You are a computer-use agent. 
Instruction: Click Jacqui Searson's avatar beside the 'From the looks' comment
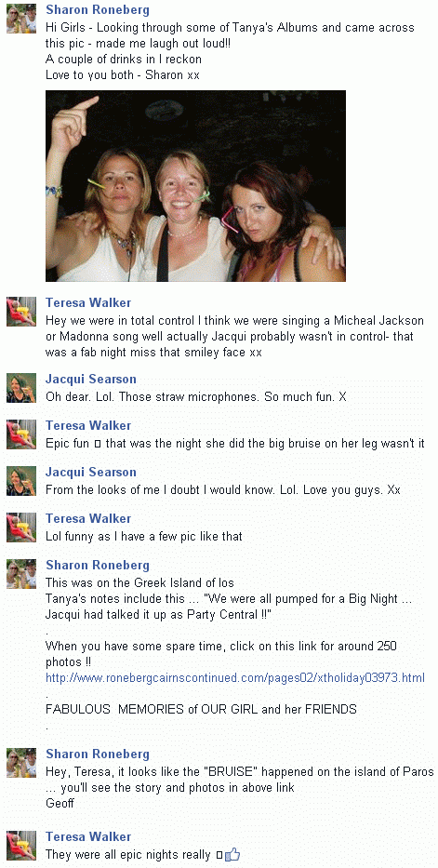pyautogui.click(x=21, y=480)
